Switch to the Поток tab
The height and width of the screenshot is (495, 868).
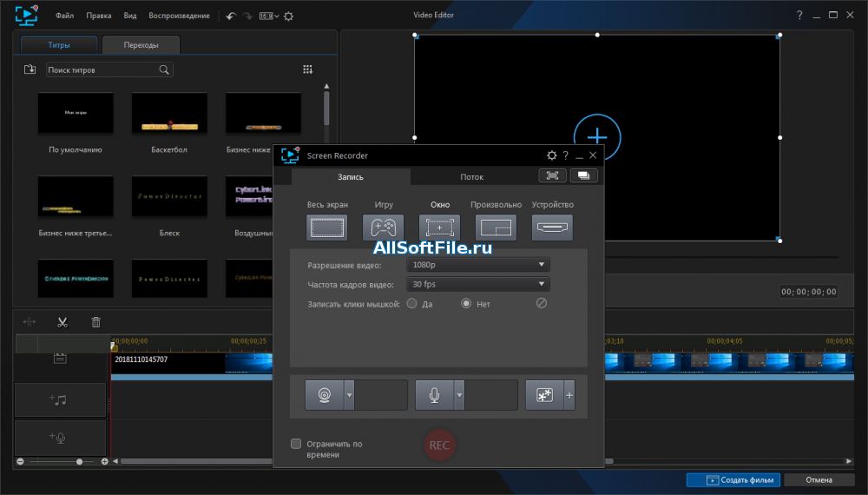471,176
